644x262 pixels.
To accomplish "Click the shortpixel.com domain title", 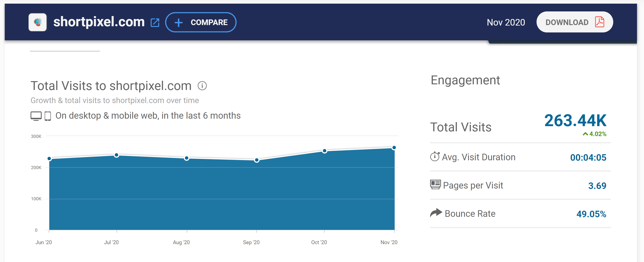I will (99, 22).
